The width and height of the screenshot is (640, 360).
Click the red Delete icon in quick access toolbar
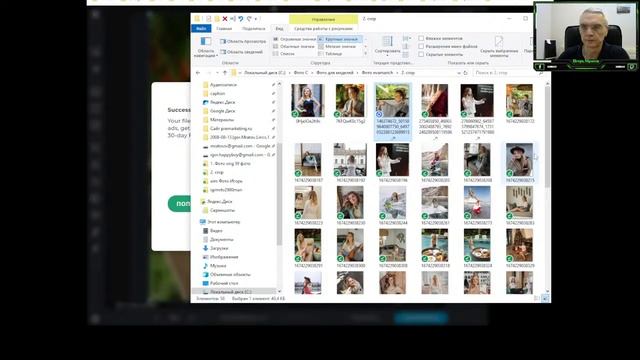coord(224,19)
